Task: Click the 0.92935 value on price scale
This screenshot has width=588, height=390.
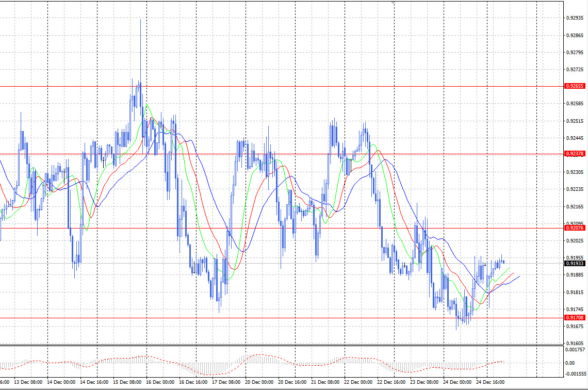Action: tap(575, 18)
